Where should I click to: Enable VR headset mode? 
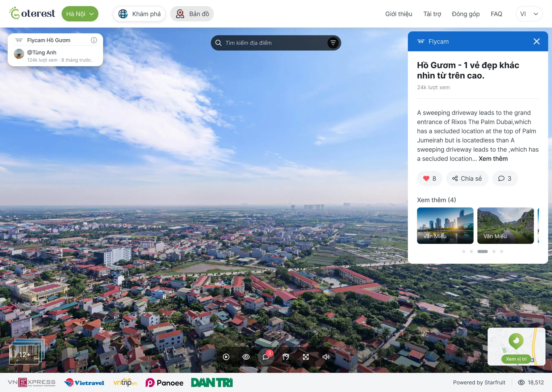(x=286, y=357)
